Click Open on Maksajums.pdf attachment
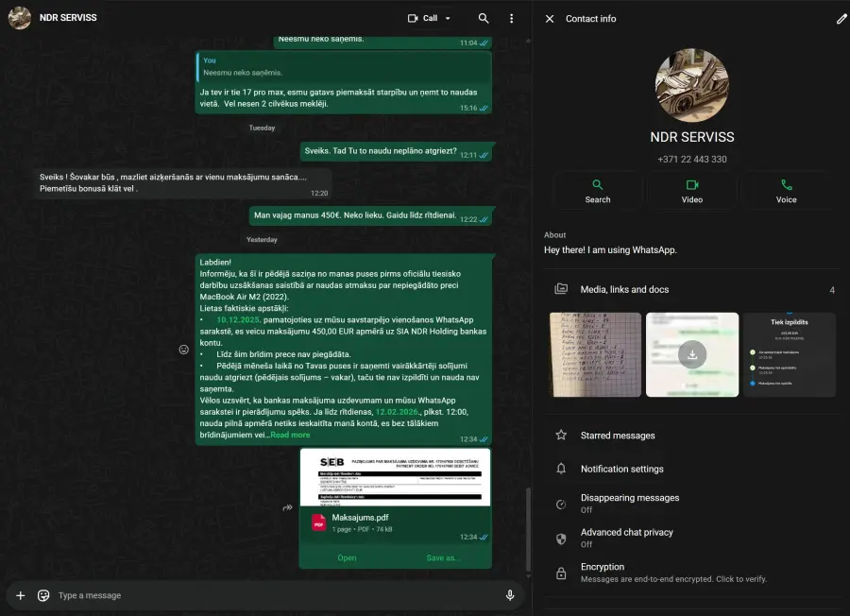 click(347, 557)
